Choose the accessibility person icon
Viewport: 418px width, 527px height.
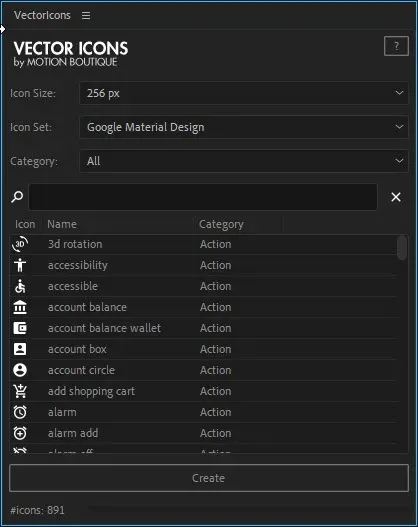tap(20, 265)
